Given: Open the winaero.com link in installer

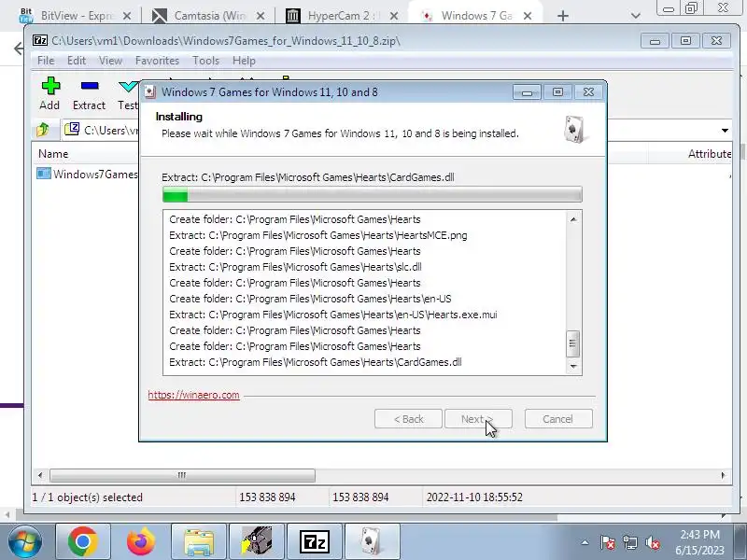Looking at the screenshot, I should pyautogui.click(x=193, y=395).
